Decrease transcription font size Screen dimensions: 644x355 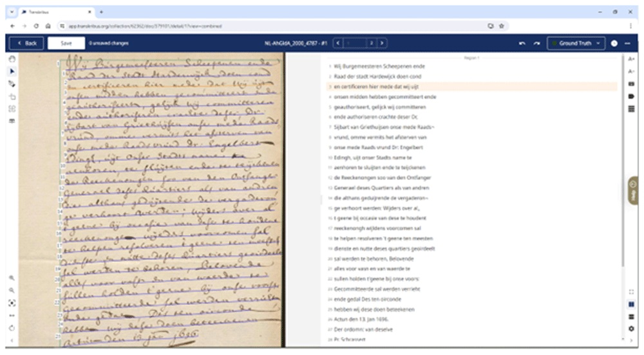tap(631, 71)
